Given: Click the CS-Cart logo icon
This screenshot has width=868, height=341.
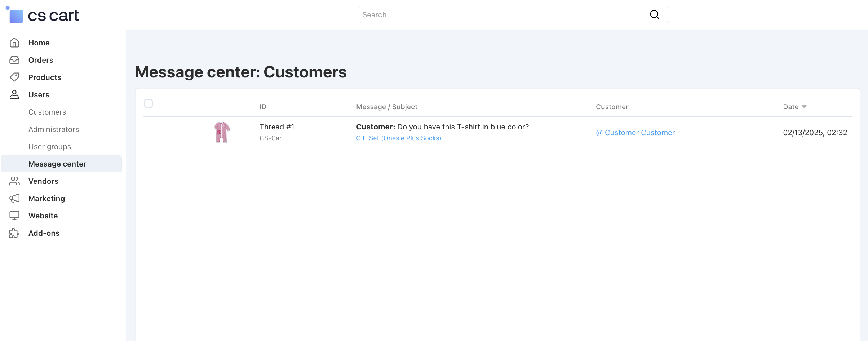Looking at the screenshot, I should point(14,15).
